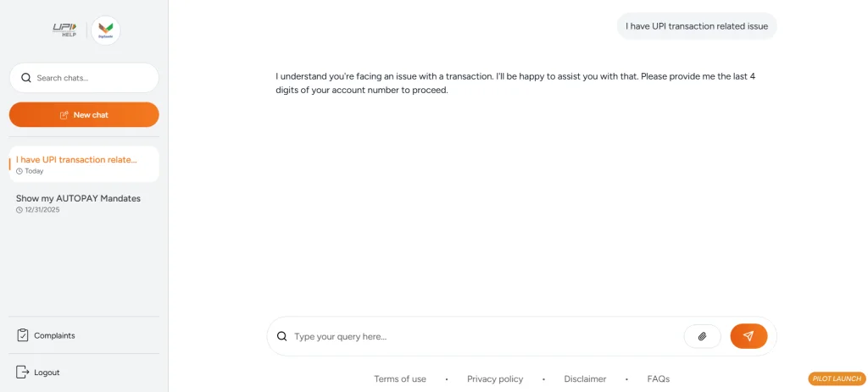This screenshot has height=392, width=868.
Task: Focus the Search chats field
Action: point(93,78)
